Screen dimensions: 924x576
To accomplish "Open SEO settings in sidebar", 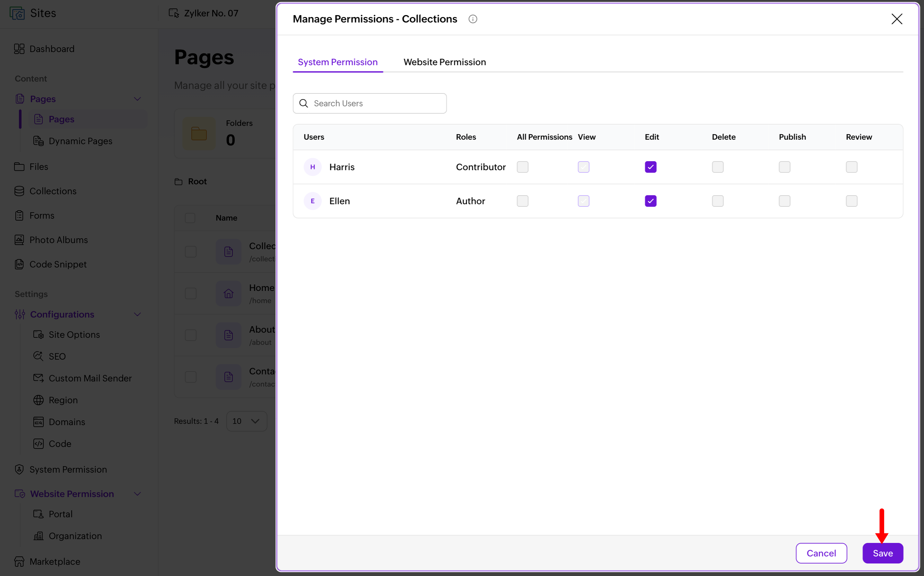I will [x=49, y=356].
